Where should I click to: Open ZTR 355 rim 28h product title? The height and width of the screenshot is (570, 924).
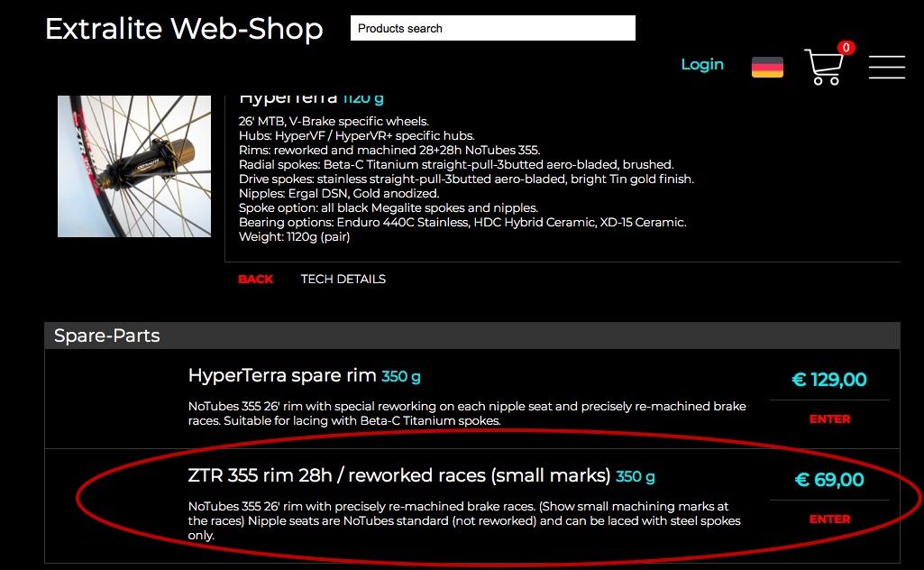click(x=399, y=475)
